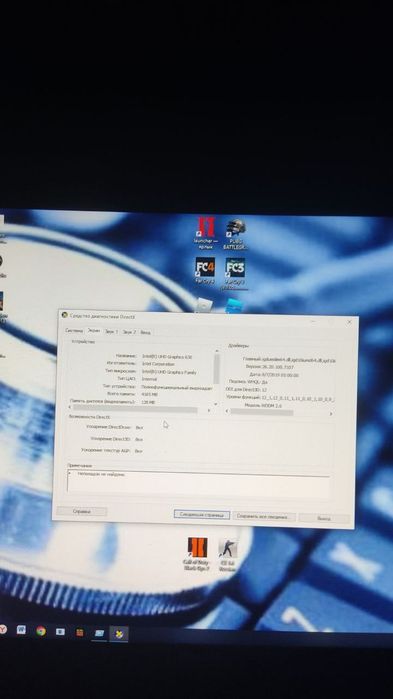
Task: Click Сохранить все сведения button
Action: coord(264,516)
